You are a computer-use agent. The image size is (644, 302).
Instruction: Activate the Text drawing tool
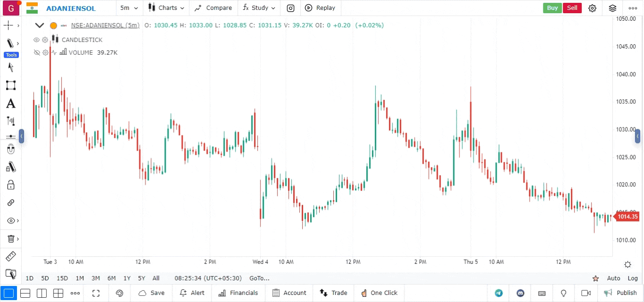coord(10,103)
